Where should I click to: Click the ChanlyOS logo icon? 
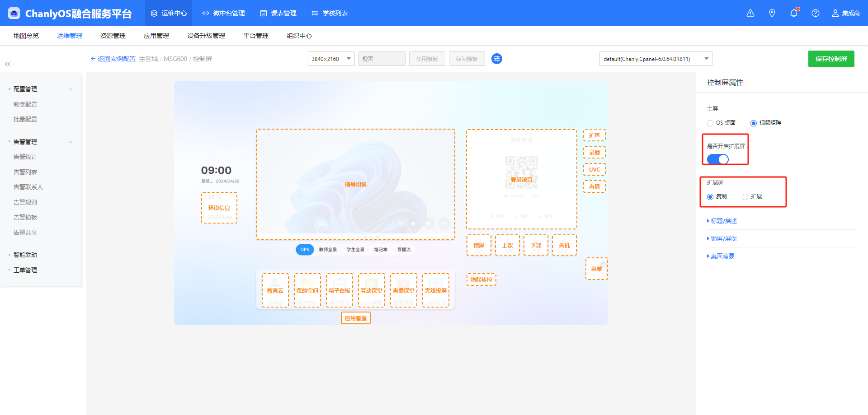click(x=14, y=13)
